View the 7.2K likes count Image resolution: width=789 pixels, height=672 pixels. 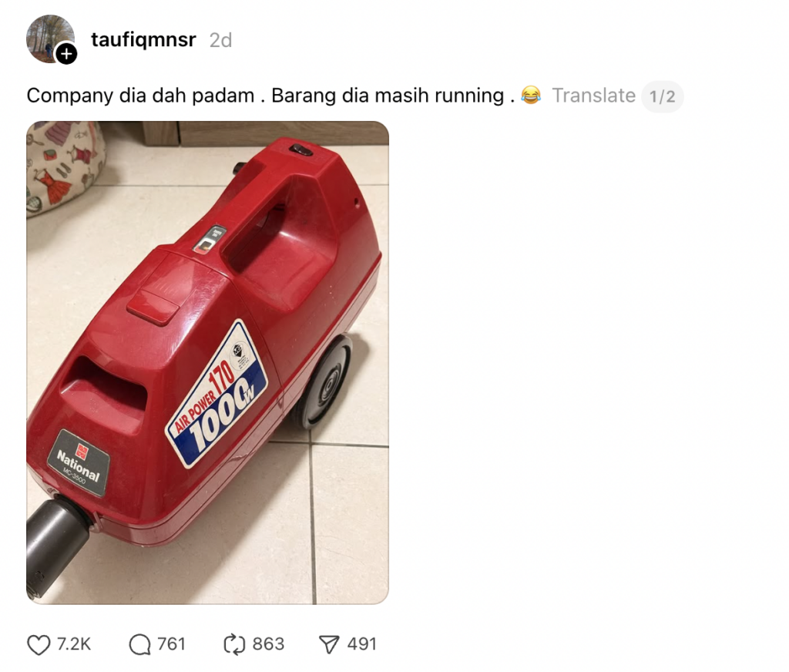click(x=73, y=643)
